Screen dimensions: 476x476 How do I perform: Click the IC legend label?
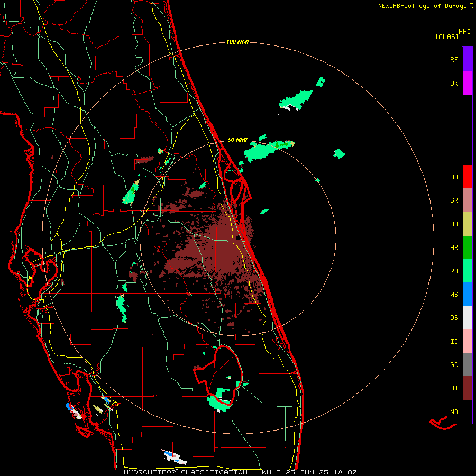(x=454, y=342)
